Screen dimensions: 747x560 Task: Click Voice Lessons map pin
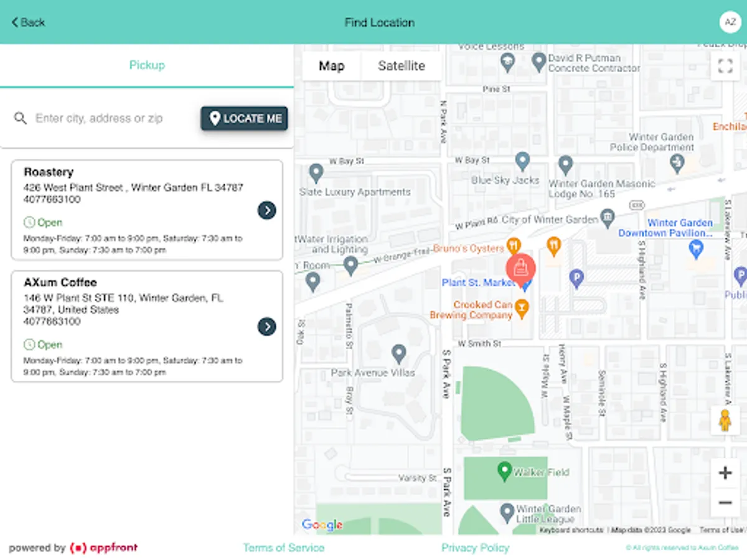[508, 61]
